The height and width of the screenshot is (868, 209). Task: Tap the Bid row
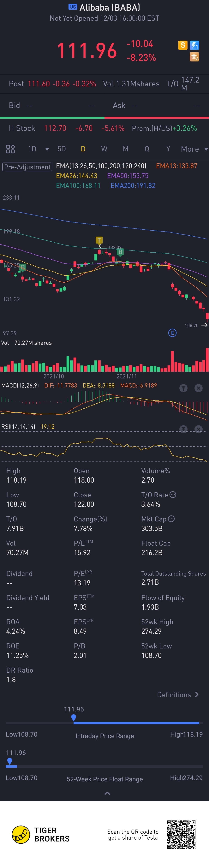[52, 106]
